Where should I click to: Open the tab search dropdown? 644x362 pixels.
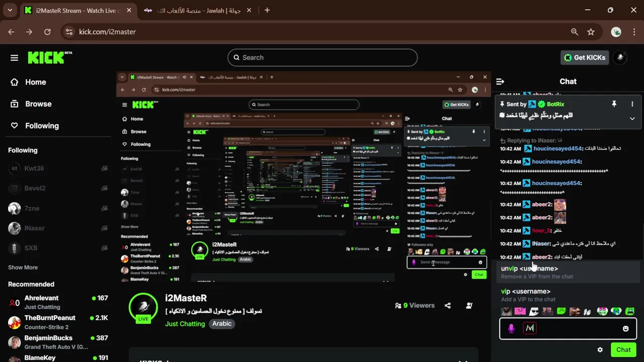[10, 10]
